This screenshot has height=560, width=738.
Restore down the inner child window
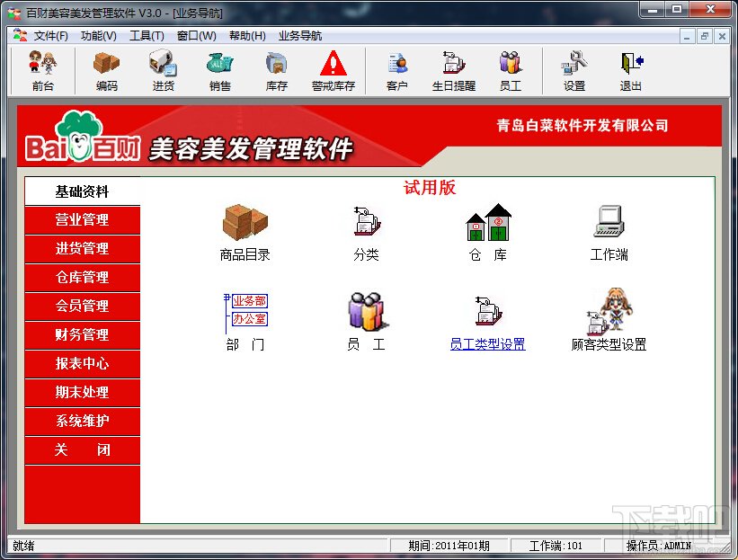tap(704, 36)
